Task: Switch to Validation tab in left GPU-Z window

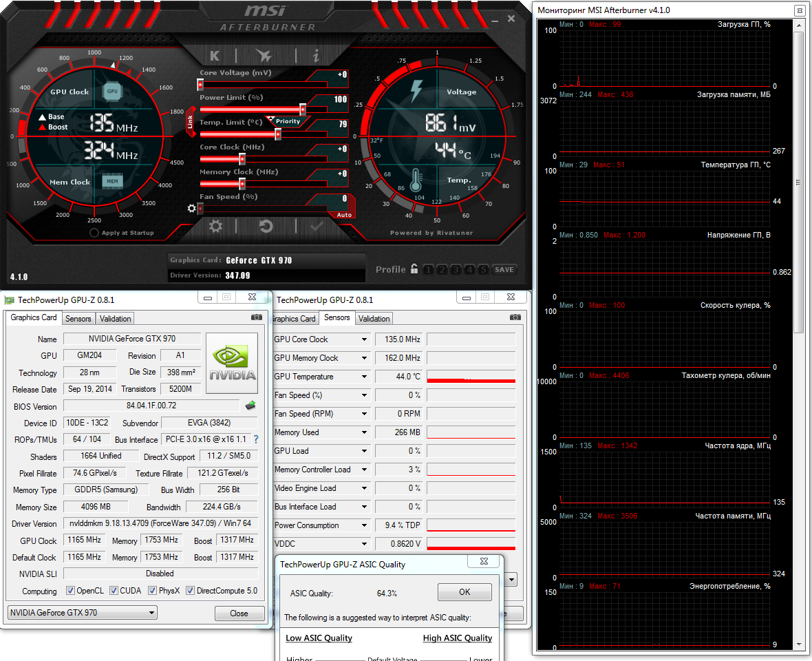Action: coord(115,319)
